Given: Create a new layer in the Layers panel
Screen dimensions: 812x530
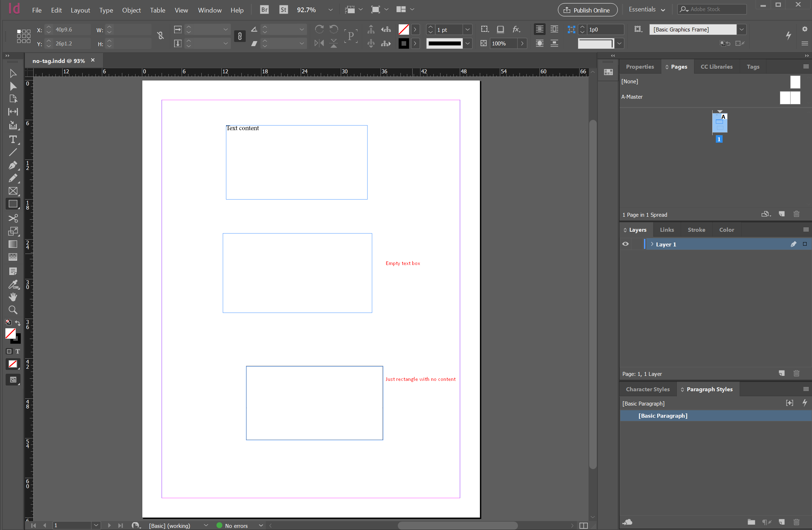Looking at the screenshot, I should 781,373.
